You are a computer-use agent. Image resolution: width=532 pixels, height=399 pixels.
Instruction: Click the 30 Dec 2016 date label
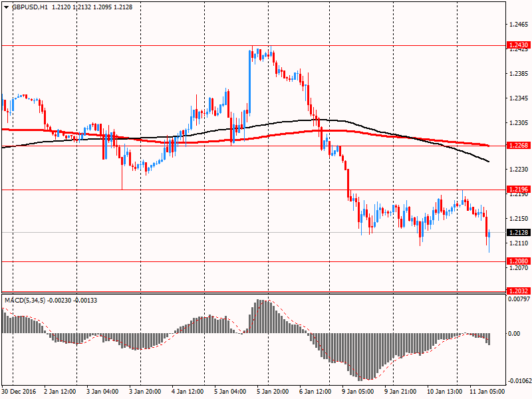[20, 392]
